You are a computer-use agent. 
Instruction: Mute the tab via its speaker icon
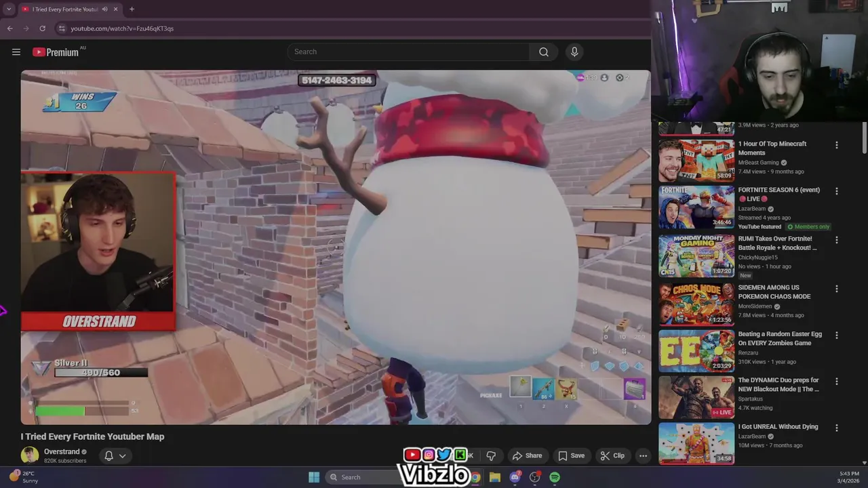104,9
